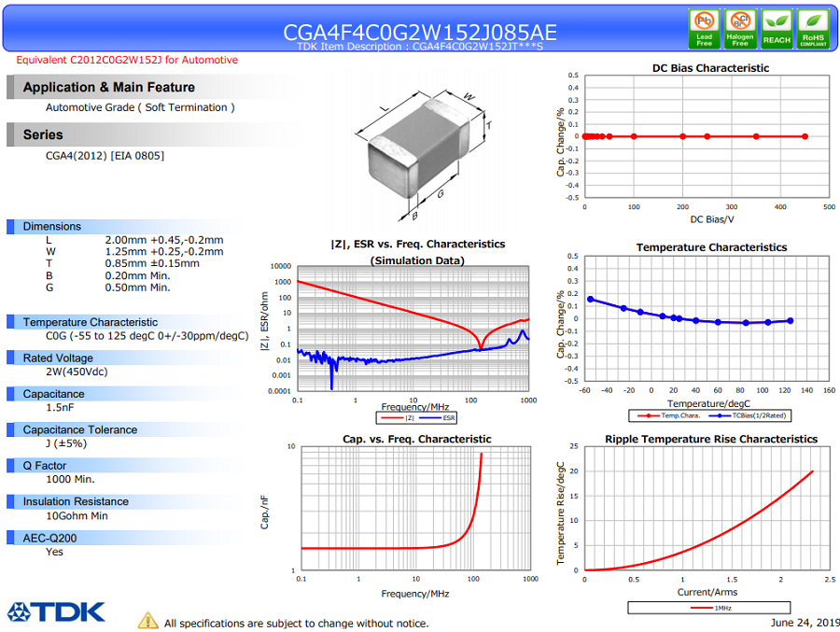Click the Lead Free badge icon
The image size is (840, 632).
pos(704,29)
